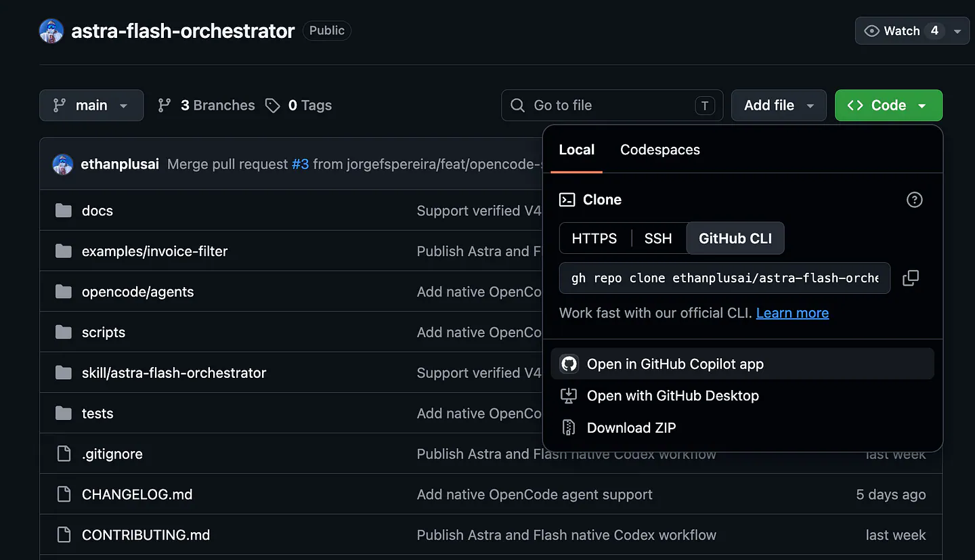The width and height of the screenshot is (975, 560).
Task: Click the GitHub Desktop download icon
Action: [569, 395]
